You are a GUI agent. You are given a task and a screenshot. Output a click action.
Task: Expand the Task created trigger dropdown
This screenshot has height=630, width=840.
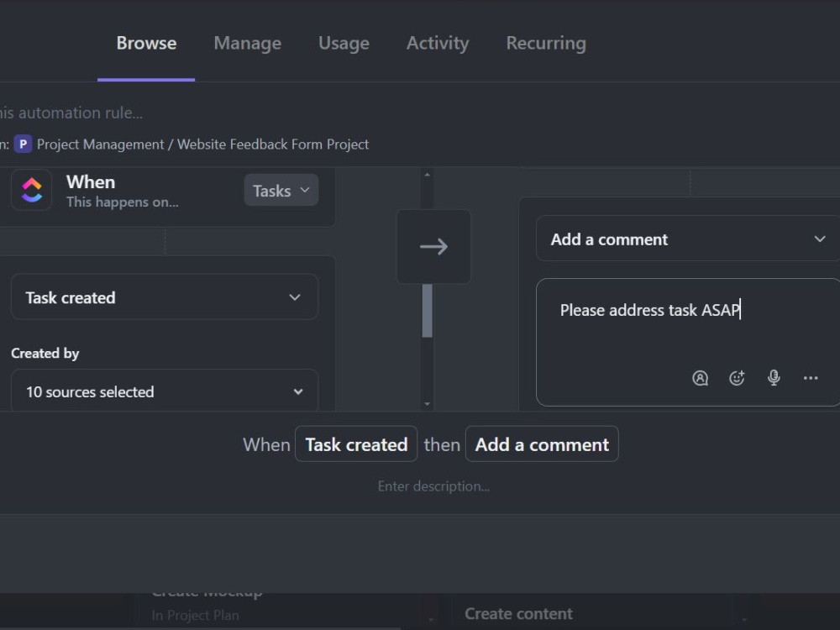(x=165, y=297)
